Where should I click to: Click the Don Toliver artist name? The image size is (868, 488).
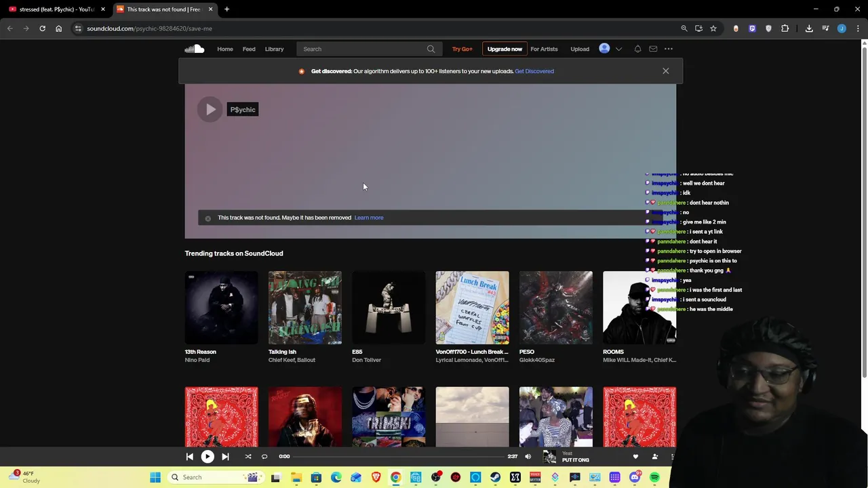coord(366,360)
